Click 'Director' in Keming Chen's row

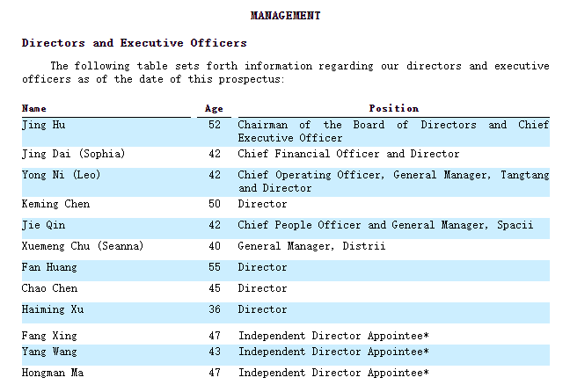coord(262,204)
